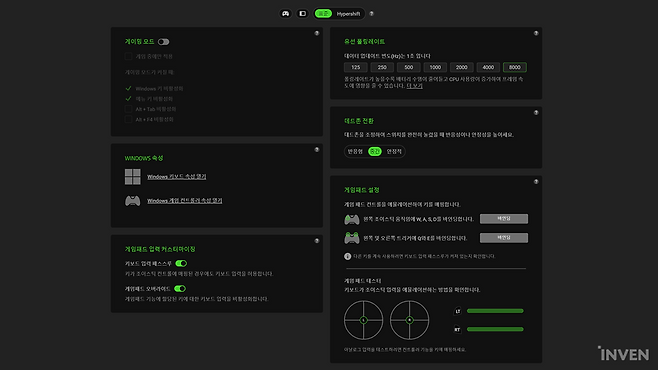The height and width of the screenshot is (370, 658).
Task: Select the 안정적 deadzone option
Action: click(394, 151)
